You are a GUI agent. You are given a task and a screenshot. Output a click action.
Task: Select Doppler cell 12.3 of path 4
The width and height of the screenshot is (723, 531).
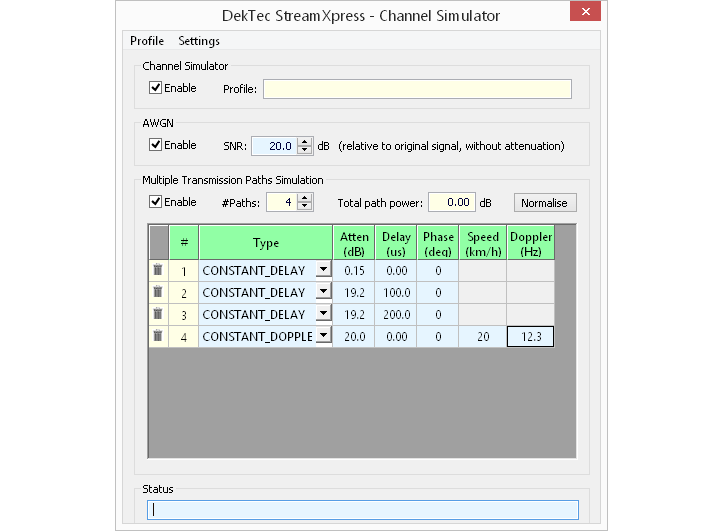[531, 337]
